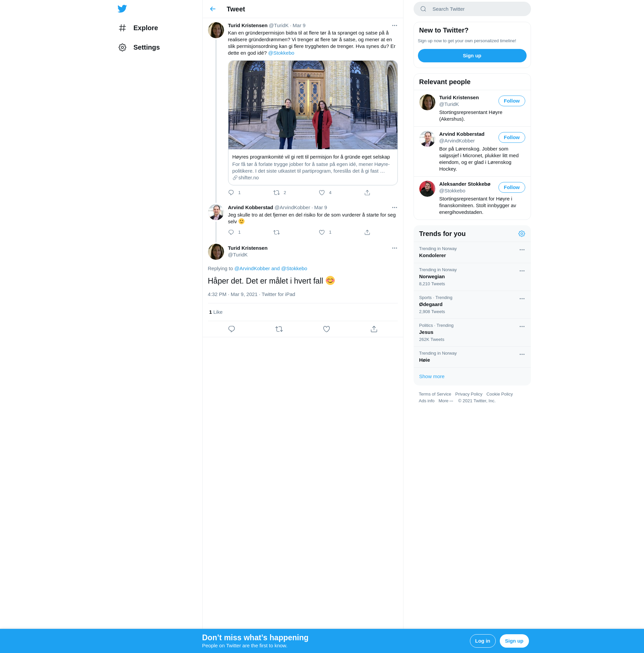This screenshot has height=653, width=644.
Task: Open Aleksander Stokkebø's profile name
Action: click(465, 184)
